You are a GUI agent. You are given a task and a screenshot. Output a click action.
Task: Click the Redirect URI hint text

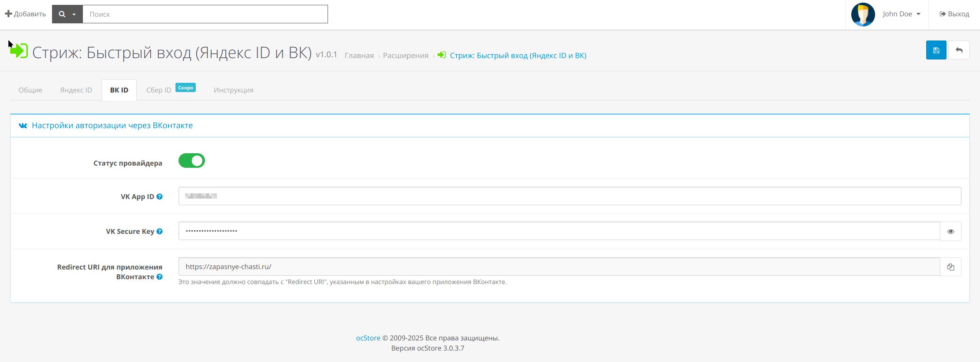pyautogui.click(x=343, y=282)
